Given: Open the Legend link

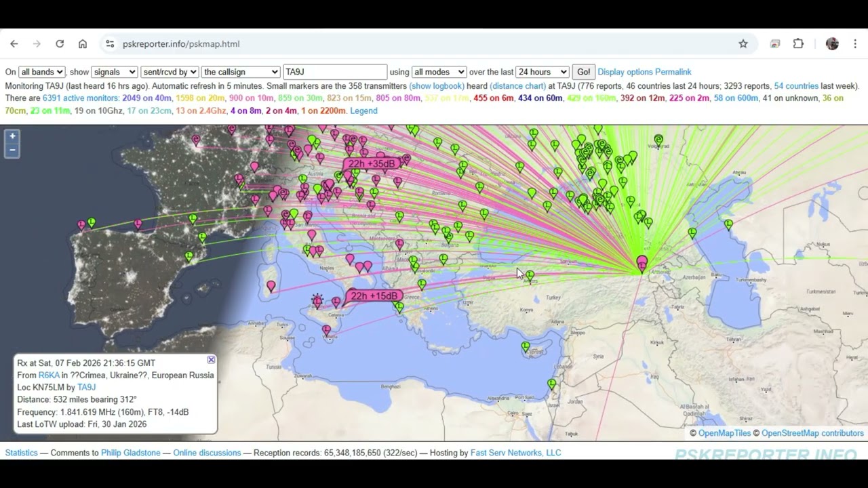Looking at the screenshot, I should point(363,110).
